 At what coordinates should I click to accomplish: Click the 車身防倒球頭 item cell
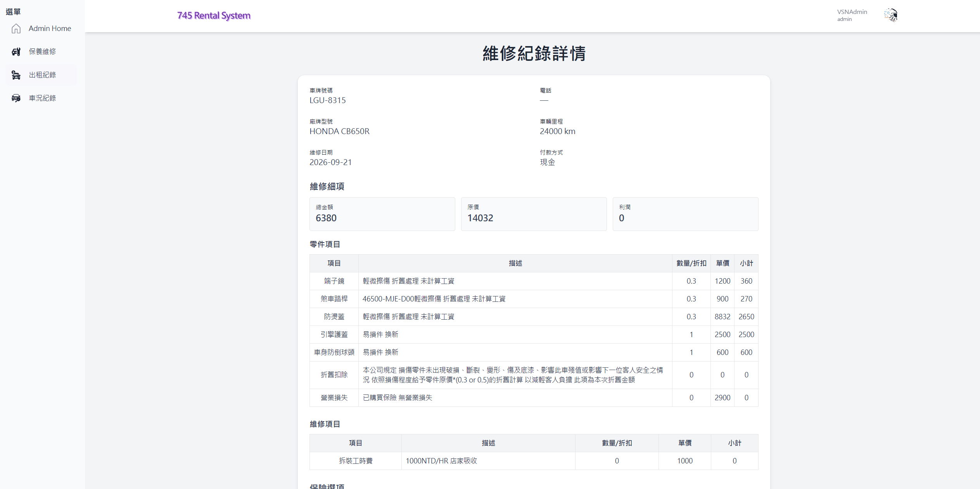(x=334, y=353)
